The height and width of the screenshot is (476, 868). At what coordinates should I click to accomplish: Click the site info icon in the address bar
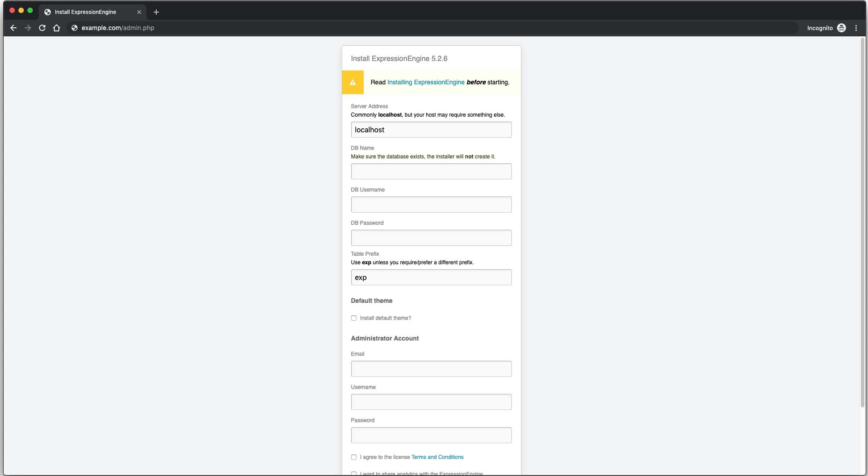75,28
